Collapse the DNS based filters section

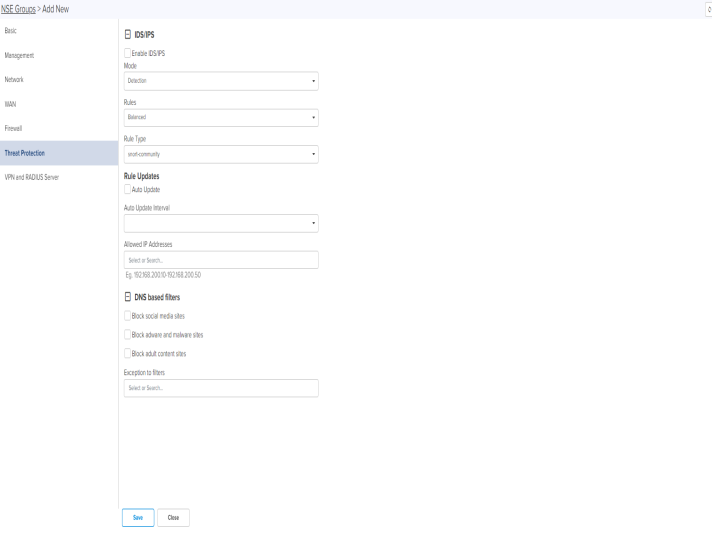tap(125, 297)
